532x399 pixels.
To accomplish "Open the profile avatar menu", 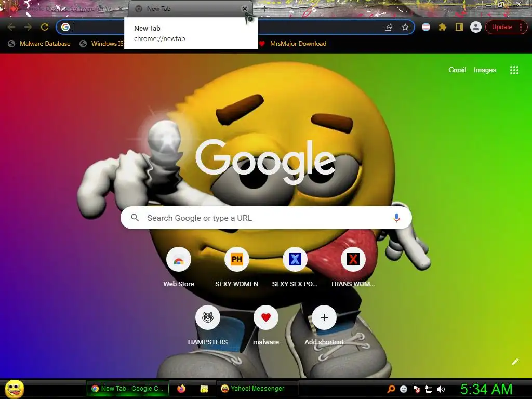I will pyautogui.click(x=476, y=27).
